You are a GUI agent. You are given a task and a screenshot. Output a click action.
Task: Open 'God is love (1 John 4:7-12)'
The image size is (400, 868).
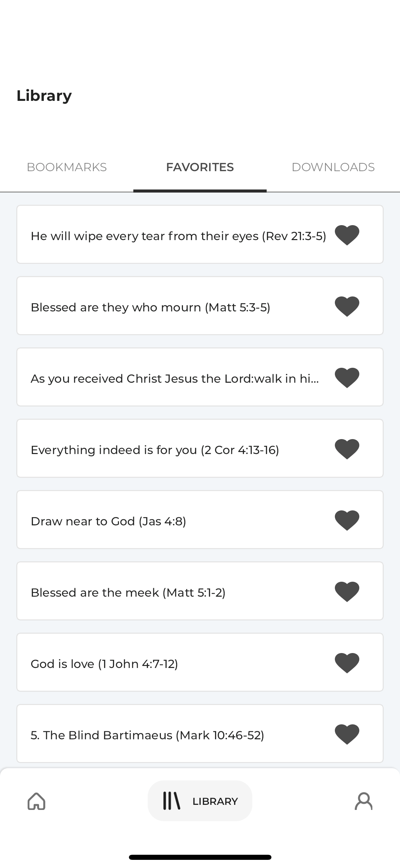click(104, 664)
